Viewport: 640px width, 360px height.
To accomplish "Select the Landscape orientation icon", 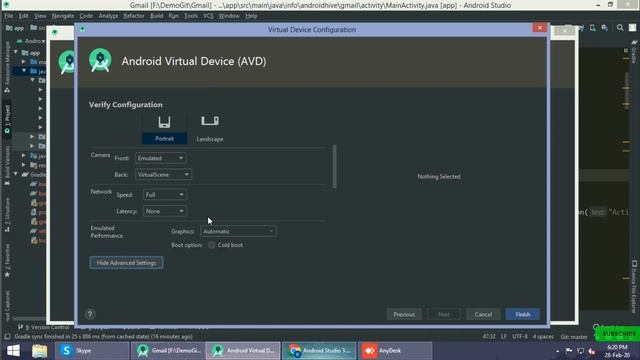I will [x=210, y=129].
